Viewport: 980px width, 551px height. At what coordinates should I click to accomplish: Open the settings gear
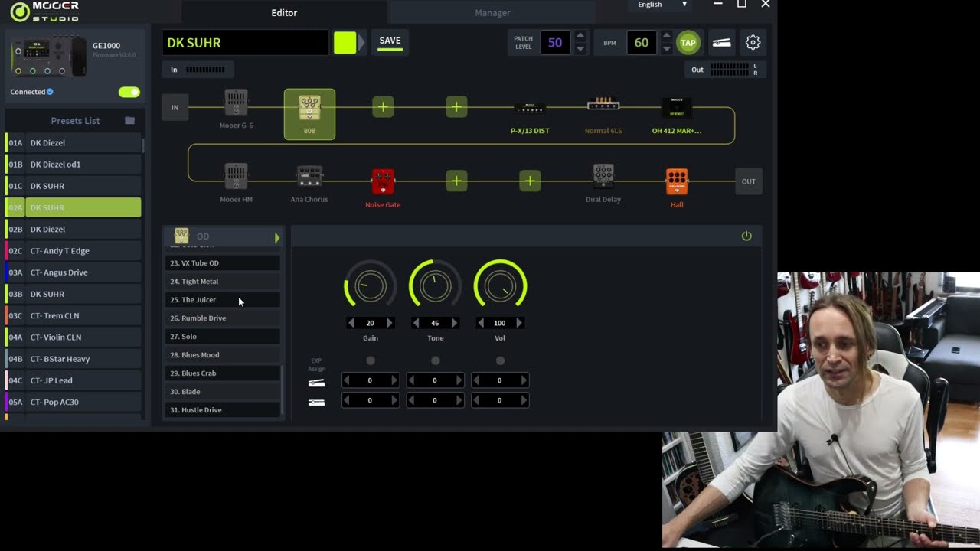tap(753, 43)
